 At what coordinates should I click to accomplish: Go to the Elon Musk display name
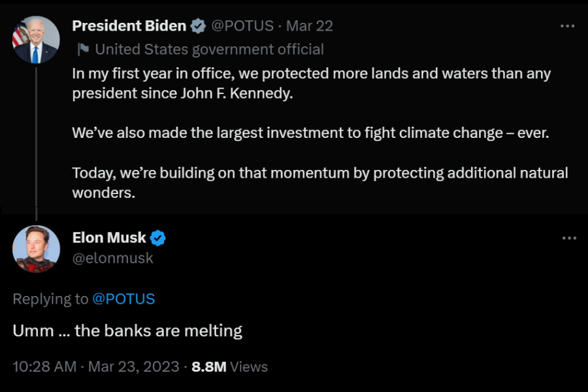click(109, 238)
